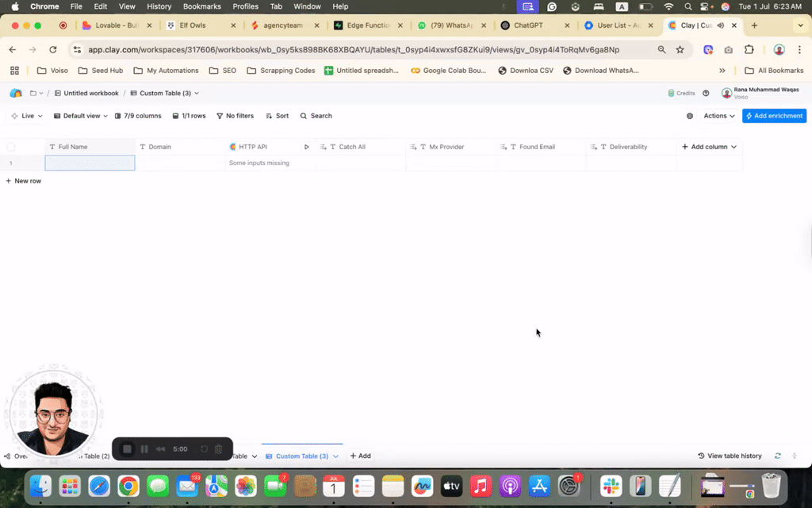Expand the Add column dropdown
Image resolution: width=812 pixels, height=508 pixels.
[709, 147]
